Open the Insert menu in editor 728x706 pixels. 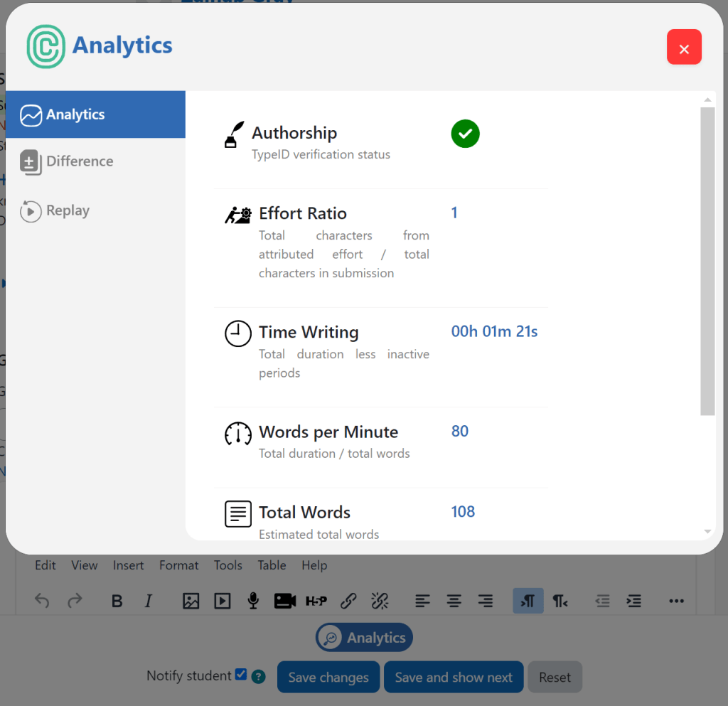pos(128,565)
